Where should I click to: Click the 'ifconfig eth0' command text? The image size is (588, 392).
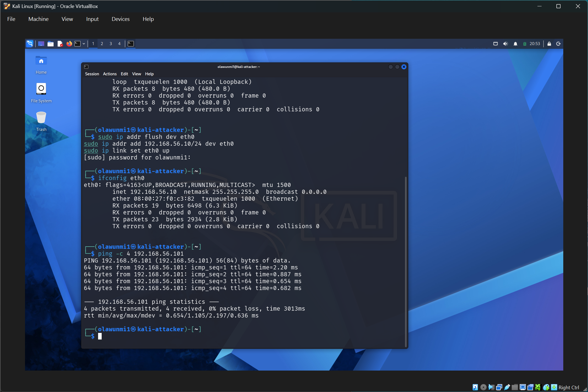click(121, 178)
